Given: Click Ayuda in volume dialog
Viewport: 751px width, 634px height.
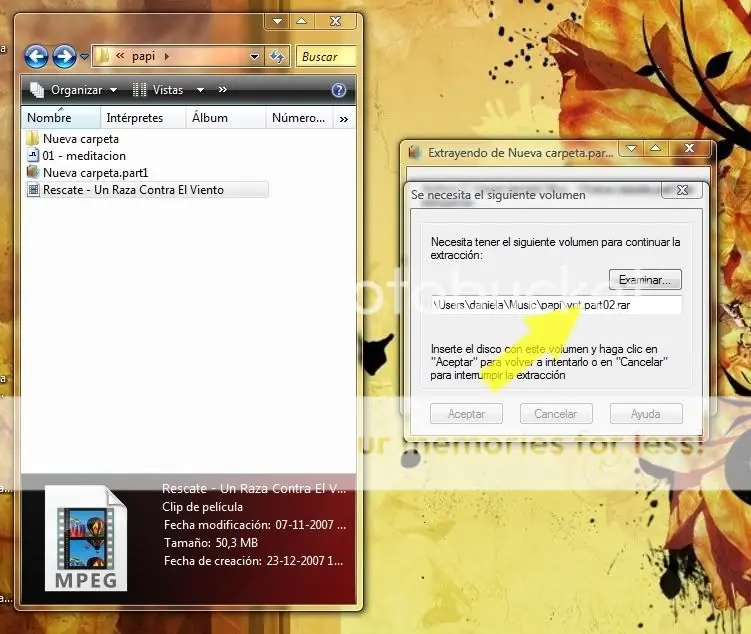Looking at the screenshot, I should [x=646, y=414].
